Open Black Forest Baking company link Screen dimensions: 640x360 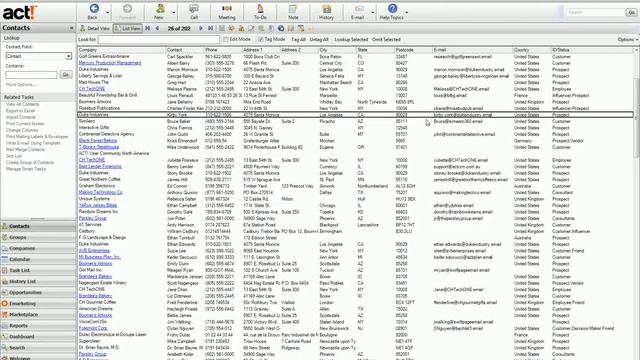point(98,140)
